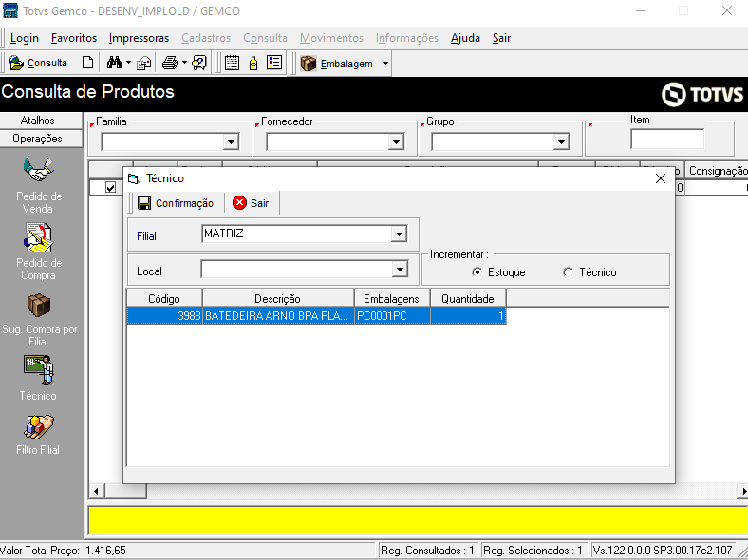The width and height of the screenshot is (748, 560).
Task: Click the horizontal scrollbar right arrow
Action: tap(743, 491)
